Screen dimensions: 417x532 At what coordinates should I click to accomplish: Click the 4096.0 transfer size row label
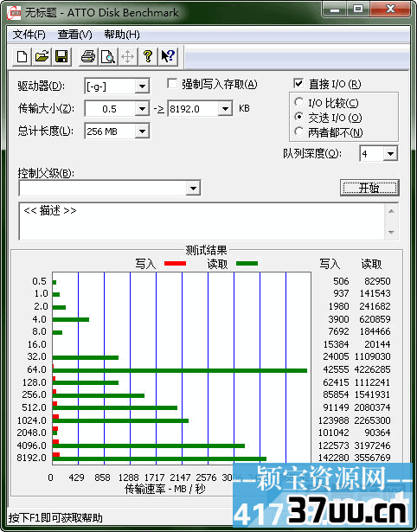[x=31, y=445]
